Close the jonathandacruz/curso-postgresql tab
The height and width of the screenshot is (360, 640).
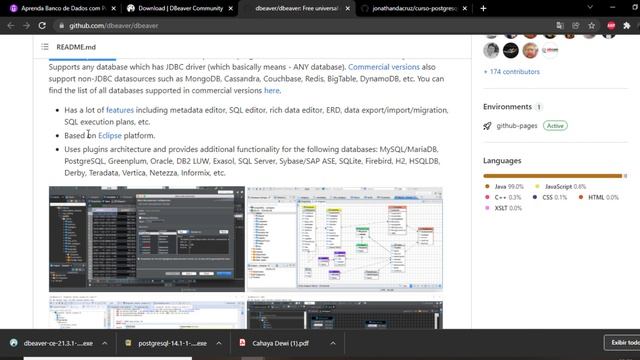(464, 8)
